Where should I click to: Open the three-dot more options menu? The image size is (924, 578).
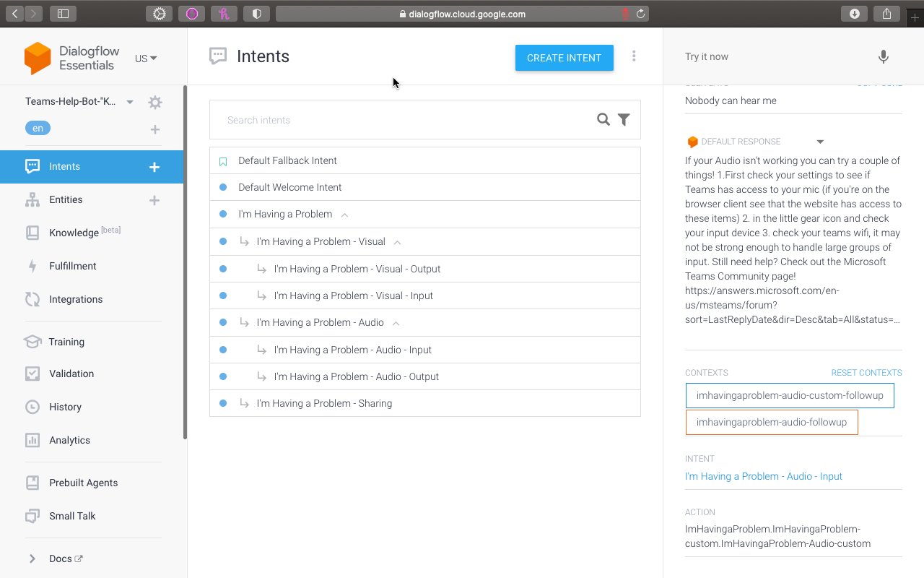634,56
